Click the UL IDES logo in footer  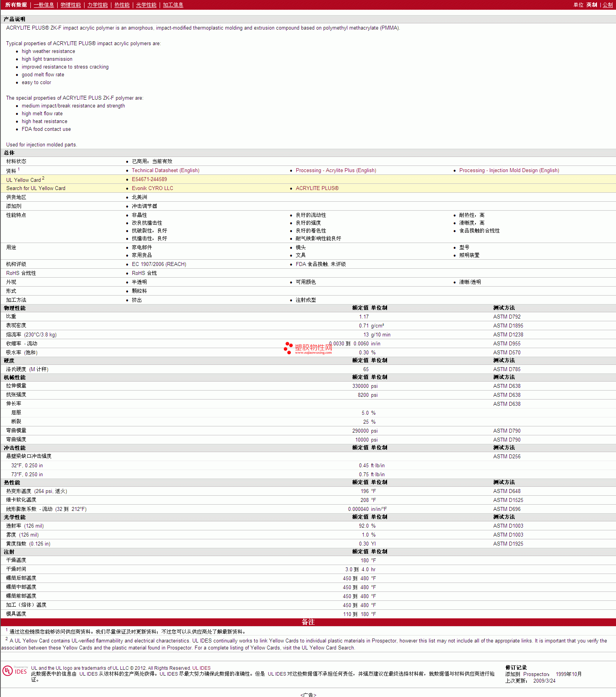click(x=15, y=671)
